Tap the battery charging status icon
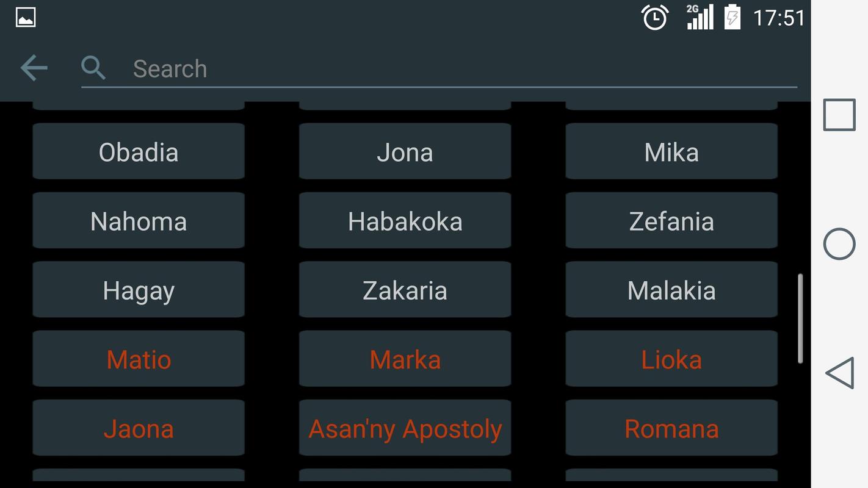Image resolution: width=868 pixels, height=488 pixels. click(x=732, y=17)
